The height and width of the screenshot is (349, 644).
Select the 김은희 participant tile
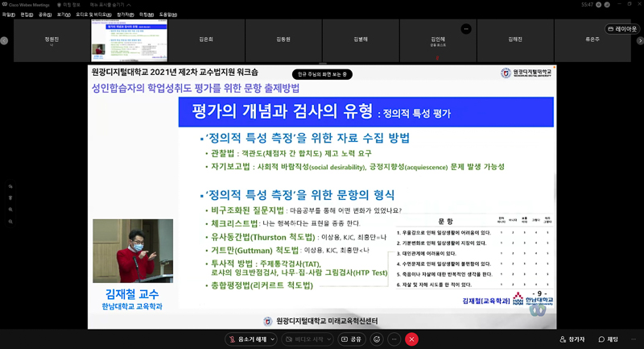(x=206, y=40)
